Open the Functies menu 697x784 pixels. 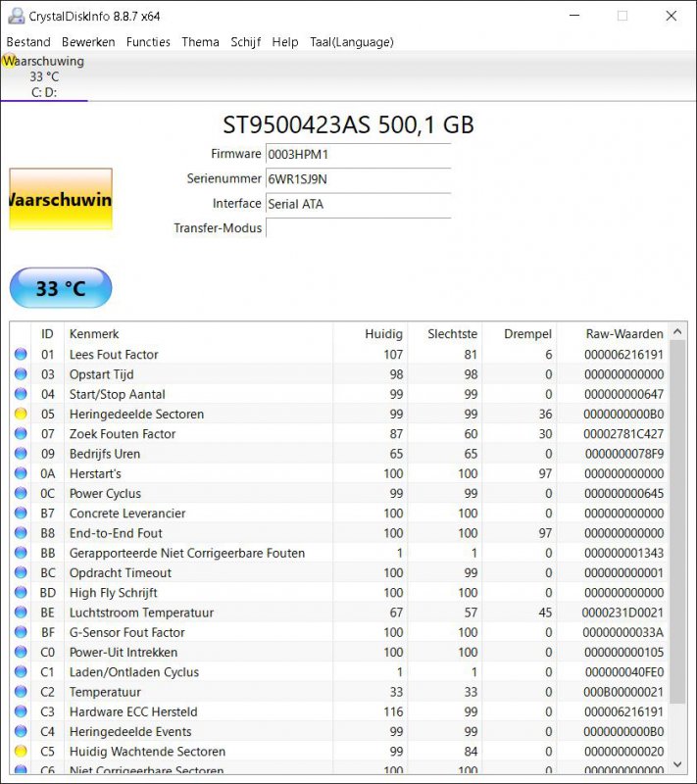(148, 42)
